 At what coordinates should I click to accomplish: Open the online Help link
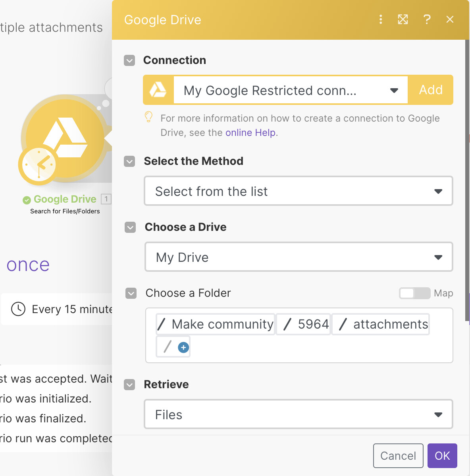250,133
